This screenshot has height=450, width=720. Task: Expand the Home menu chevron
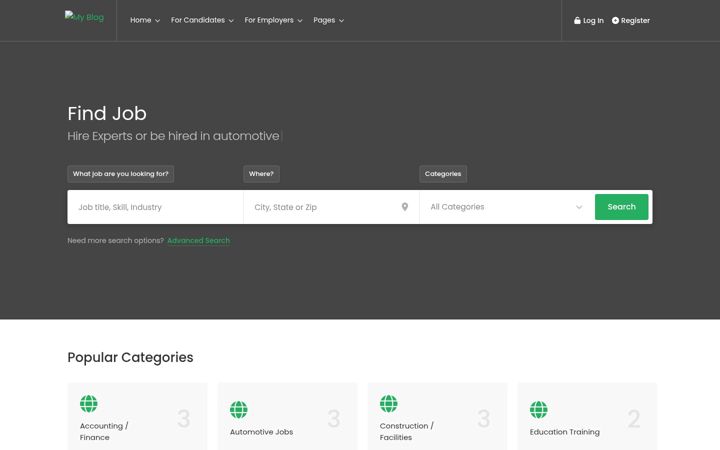pos(158,21)
